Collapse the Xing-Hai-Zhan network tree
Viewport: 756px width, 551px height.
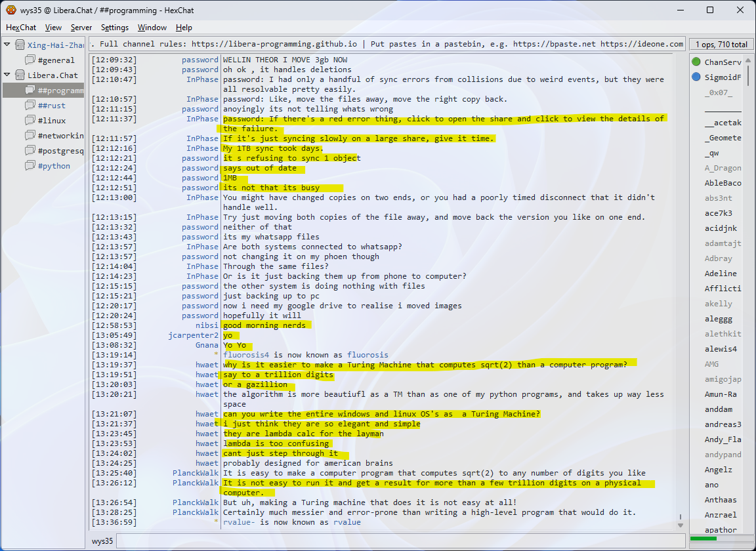coord(7,45)
